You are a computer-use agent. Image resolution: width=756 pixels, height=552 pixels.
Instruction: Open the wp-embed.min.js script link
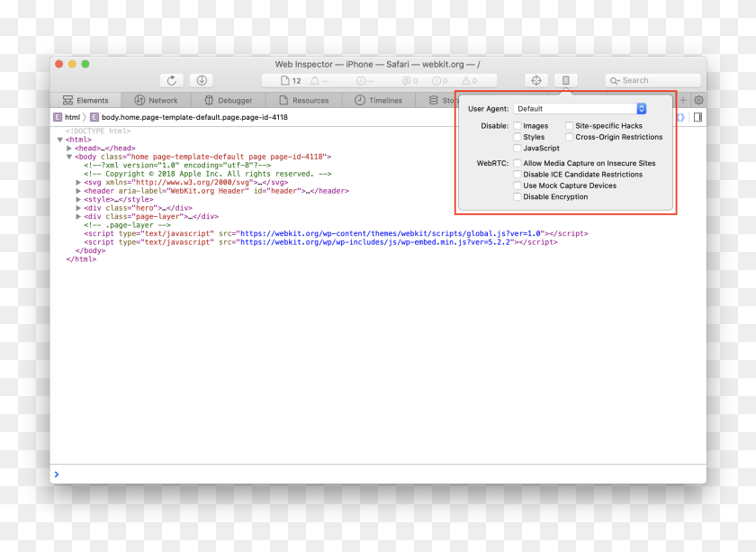coord(375,242)
